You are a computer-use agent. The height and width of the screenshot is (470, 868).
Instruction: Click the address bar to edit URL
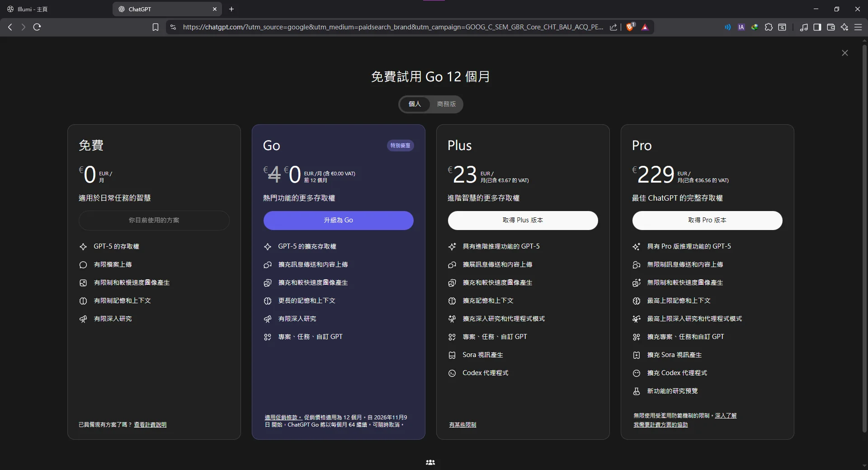coord(393,27)
